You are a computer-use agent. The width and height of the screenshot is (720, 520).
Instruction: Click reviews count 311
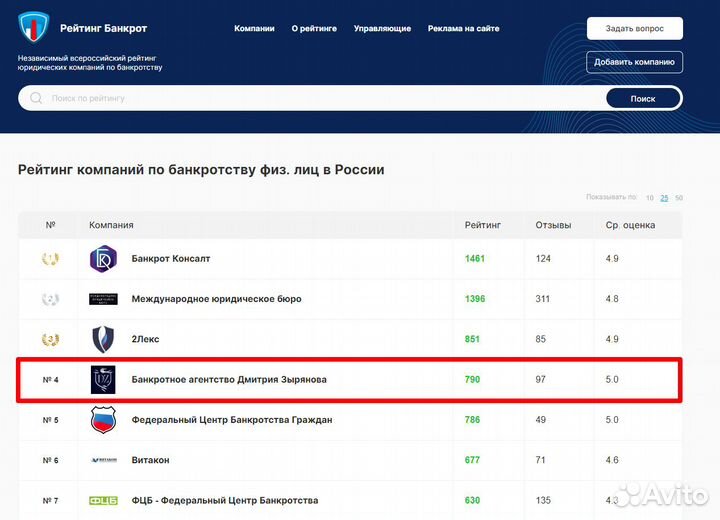pos(543,299)
